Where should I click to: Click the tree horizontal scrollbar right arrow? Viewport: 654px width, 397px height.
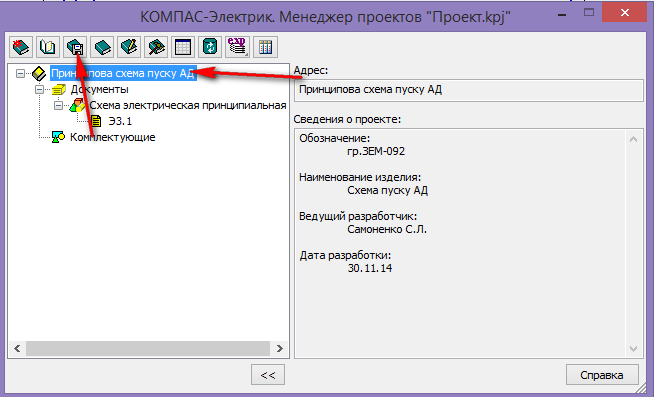click(x=279, y=348)
